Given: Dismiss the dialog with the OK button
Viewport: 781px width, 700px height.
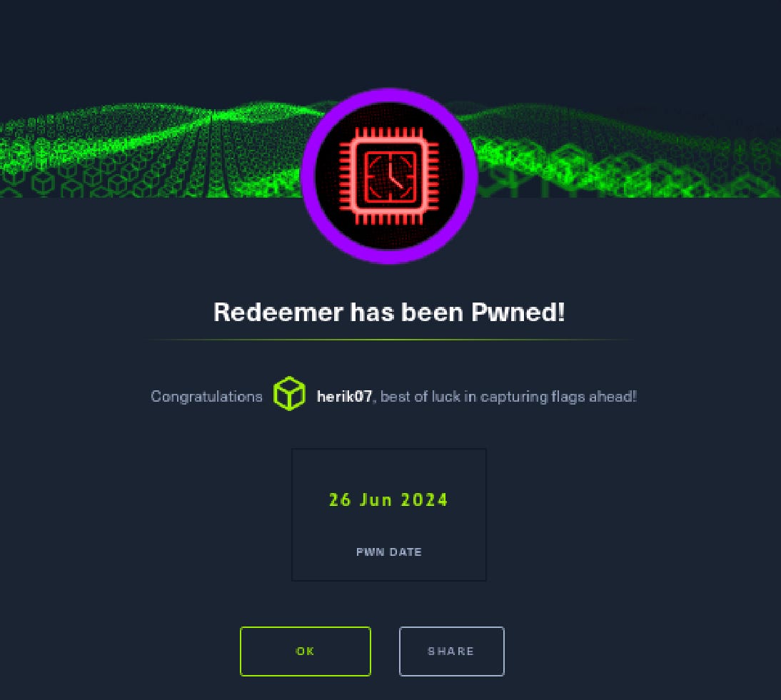Looking at the screenshot, I should coord(305,651).
